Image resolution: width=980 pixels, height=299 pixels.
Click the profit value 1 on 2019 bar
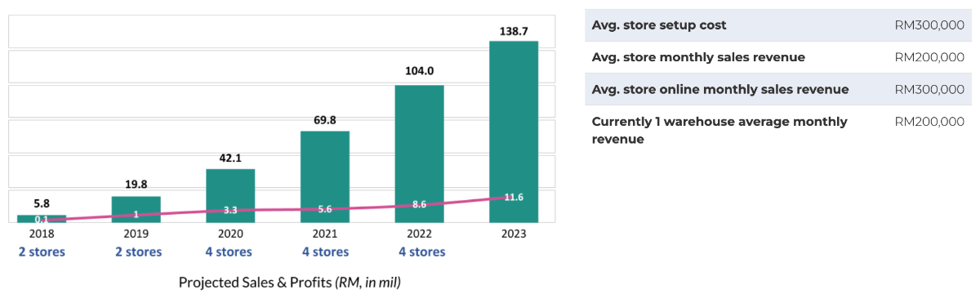[136, 215]
